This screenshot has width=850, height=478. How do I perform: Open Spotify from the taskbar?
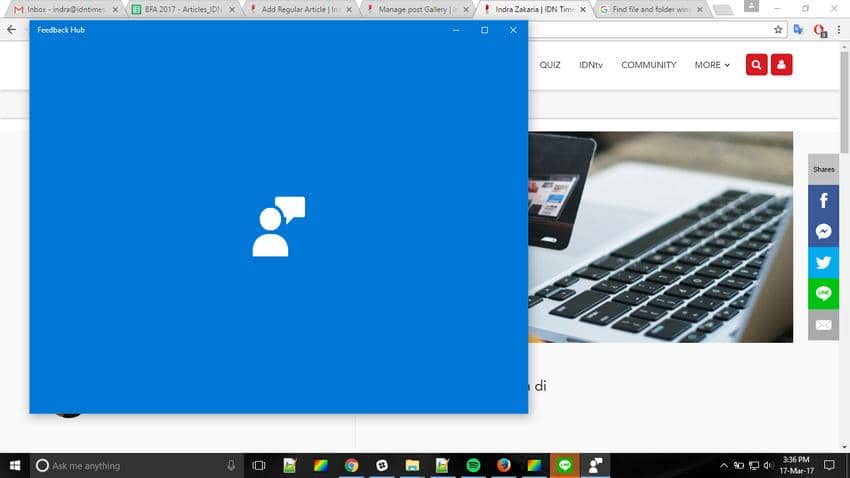(473, 465)
